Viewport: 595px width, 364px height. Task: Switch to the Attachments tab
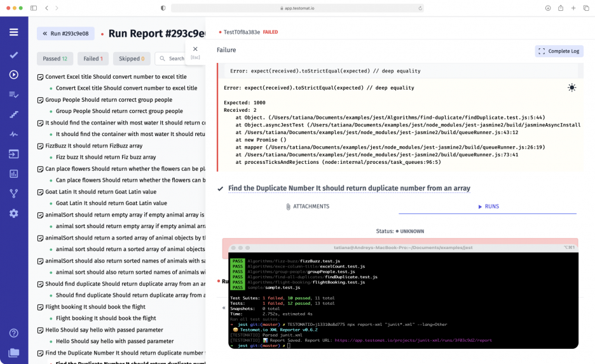[x=307, y=206]
